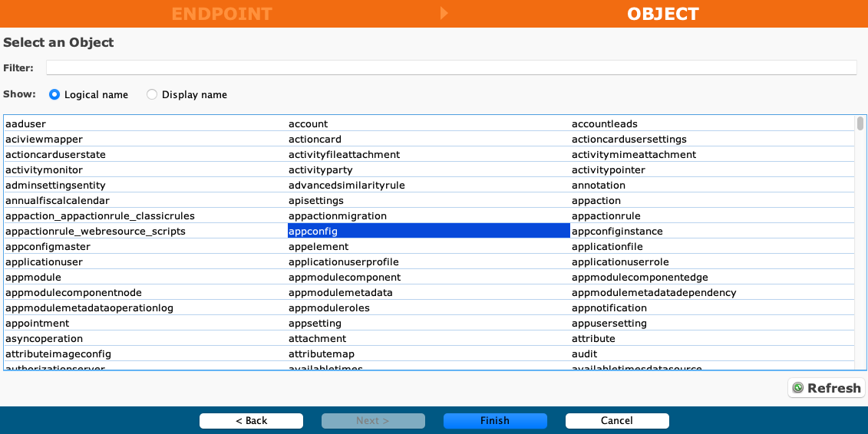Switch to the OBJECT wizard step

click(x=662, y=14)
